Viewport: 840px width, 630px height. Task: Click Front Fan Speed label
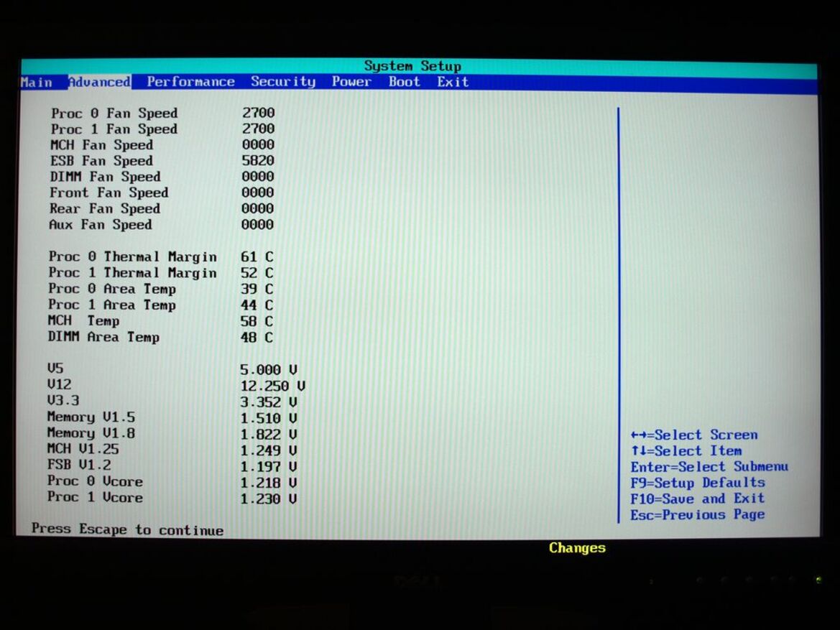click(109, 193)
